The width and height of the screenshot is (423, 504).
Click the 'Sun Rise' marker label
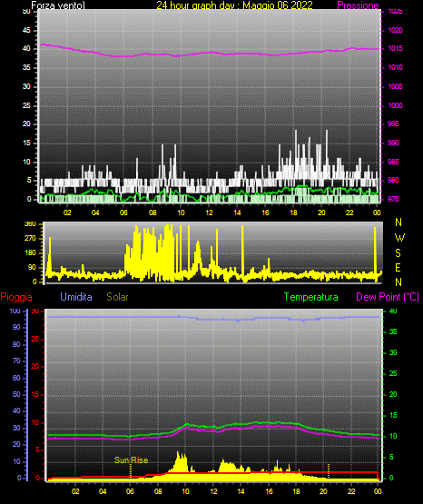coord(131,460)
